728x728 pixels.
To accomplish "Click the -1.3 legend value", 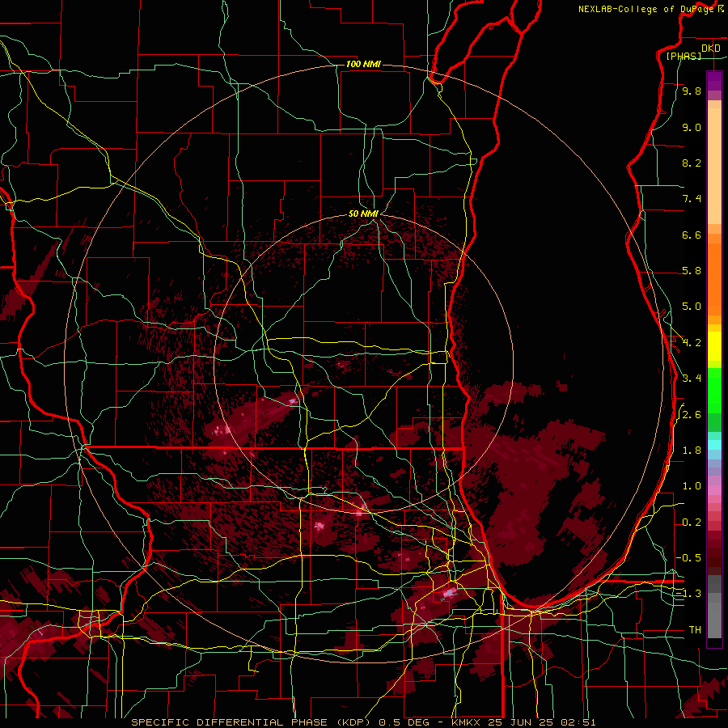I will (x=689, y=594).
